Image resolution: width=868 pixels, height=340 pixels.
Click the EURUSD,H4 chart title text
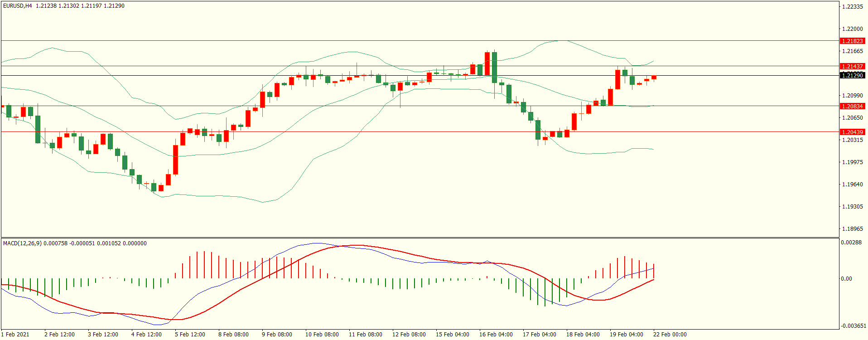17,6
